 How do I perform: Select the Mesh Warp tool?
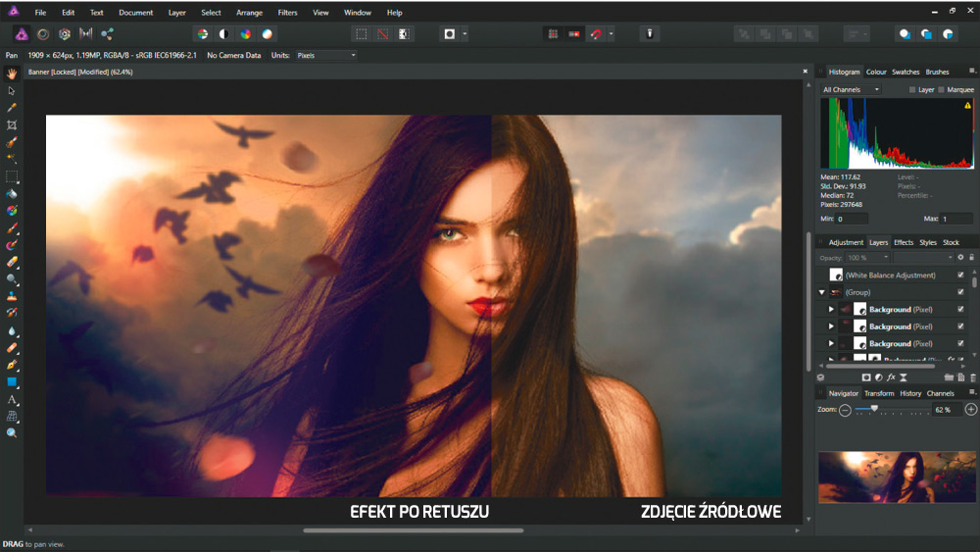(11, 417)
